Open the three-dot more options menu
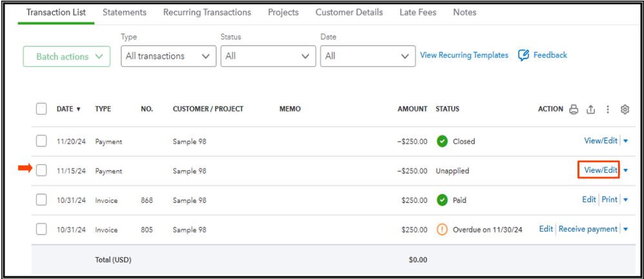The image size is (644, 279). 607,110
